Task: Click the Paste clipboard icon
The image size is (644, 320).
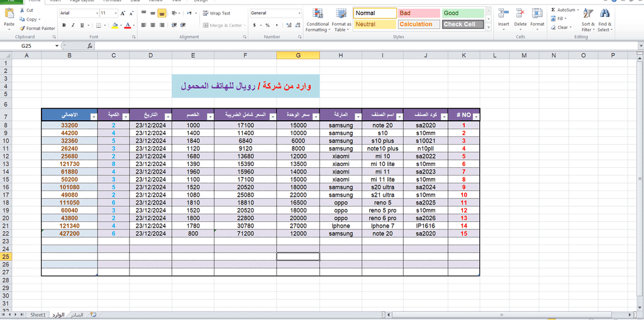Action: 9,14
